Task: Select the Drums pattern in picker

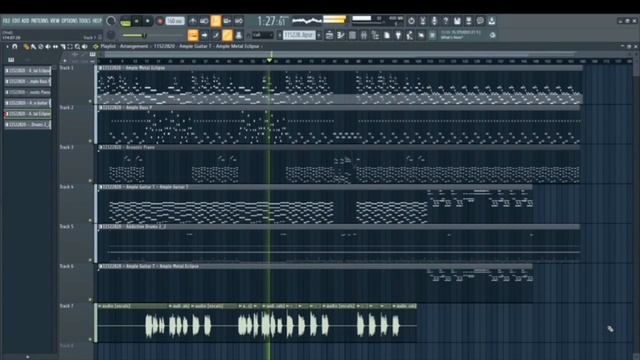Action: pos(28,124)
